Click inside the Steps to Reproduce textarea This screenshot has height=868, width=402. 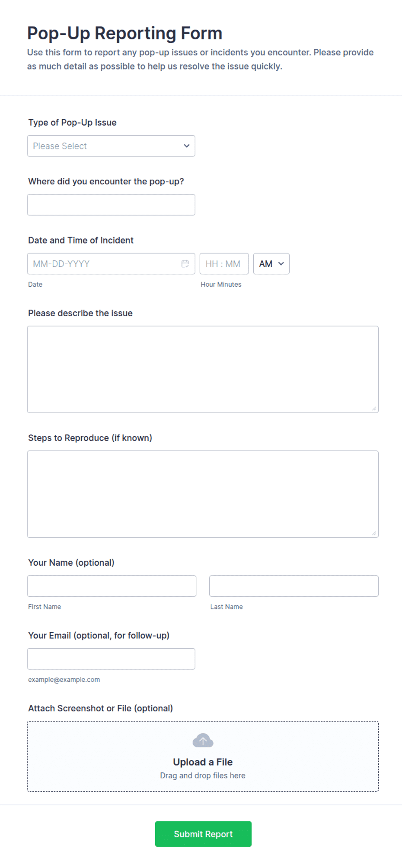[203, 494]
